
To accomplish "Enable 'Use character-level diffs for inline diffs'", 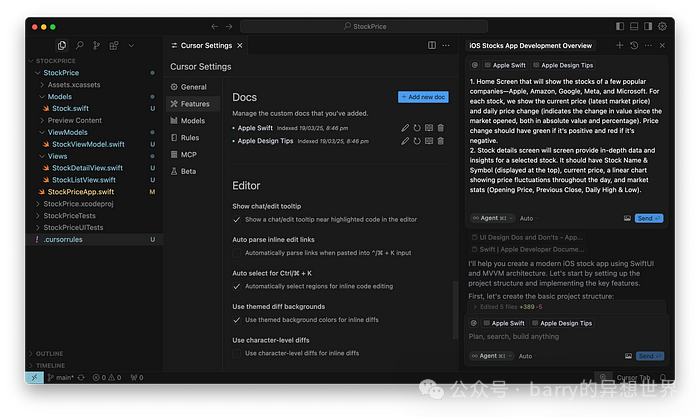I will pos(237,354).
